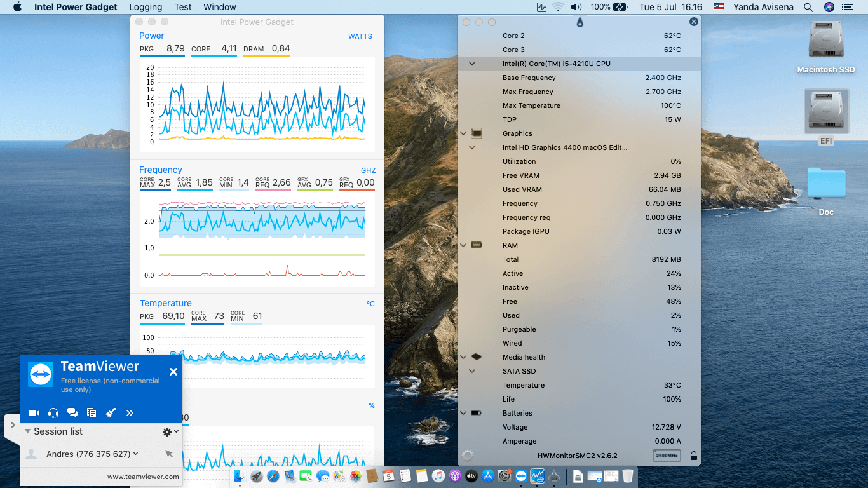Select the TDP row in HWMonitor
Image resolution: width=868 pixels, height=488 pixels.
click(x=579, y=119)
